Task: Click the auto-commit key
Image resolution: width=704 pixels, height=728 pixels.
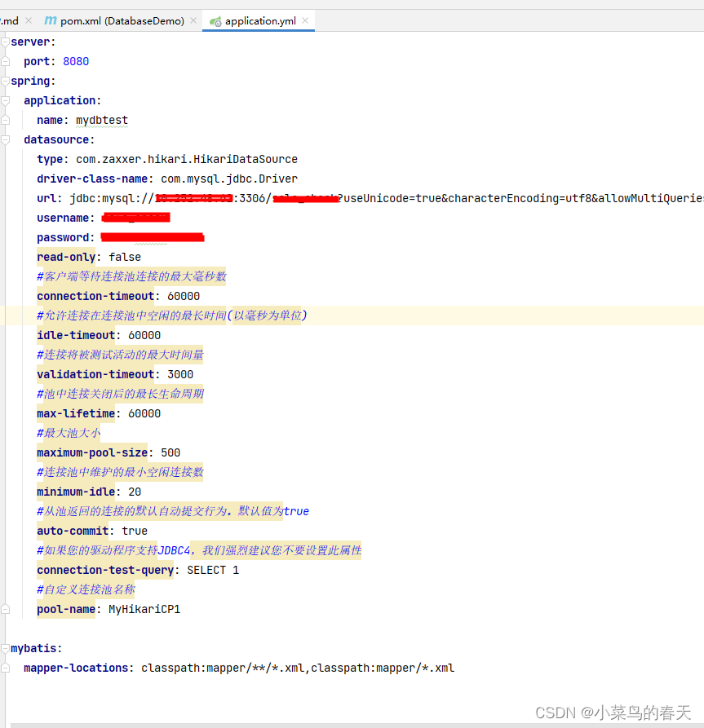Action: (73, 531)
